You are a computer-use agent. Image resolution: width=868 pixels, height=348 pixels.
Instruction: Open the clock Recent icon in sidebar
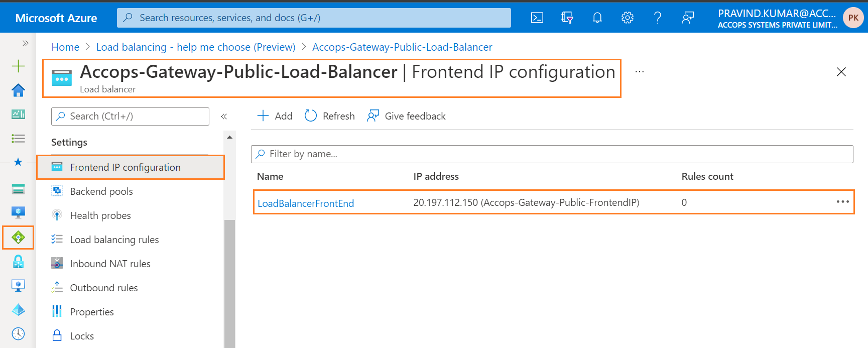point(18,333)
